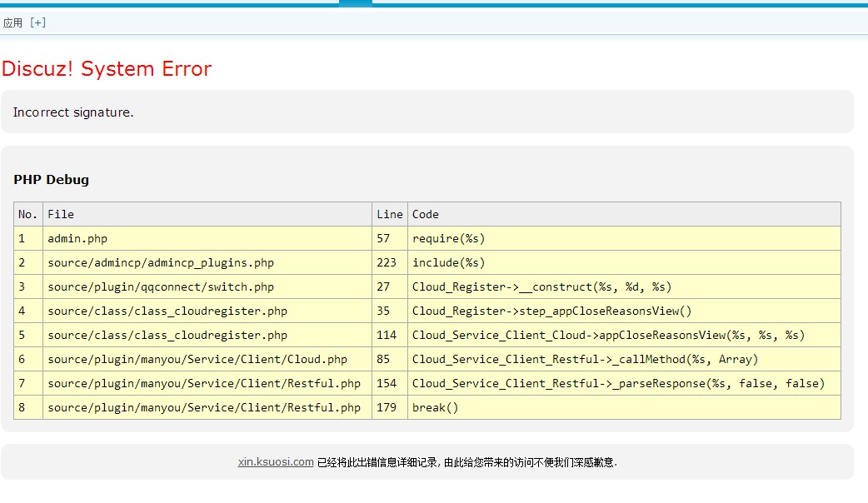This screenshot has height=503, width=868.
Task: Open the xin.ksuosi.com link
Action: click(x=275, y=462)
